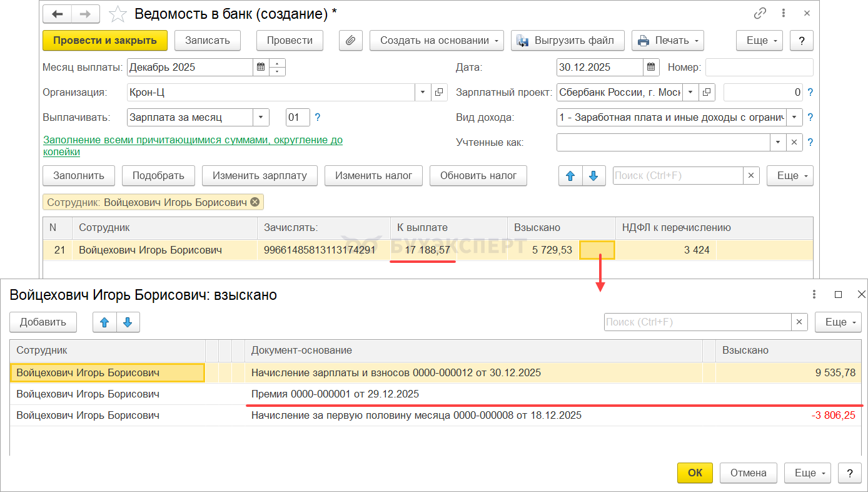This screenshot has width=868, height=492.
Task: Open calendar for Месяц выплаты field
Action: click(261, 68)
